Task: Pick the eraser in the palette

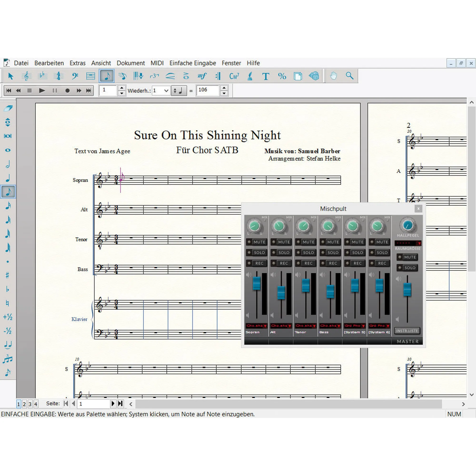Action: coord(8,108)
